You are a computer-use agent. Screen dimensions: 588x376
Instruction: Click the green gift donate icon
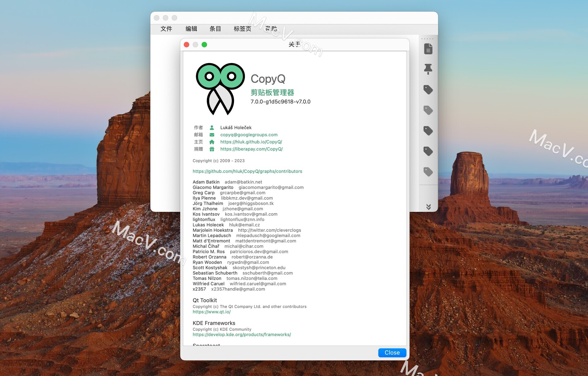(x=212, y=149)
